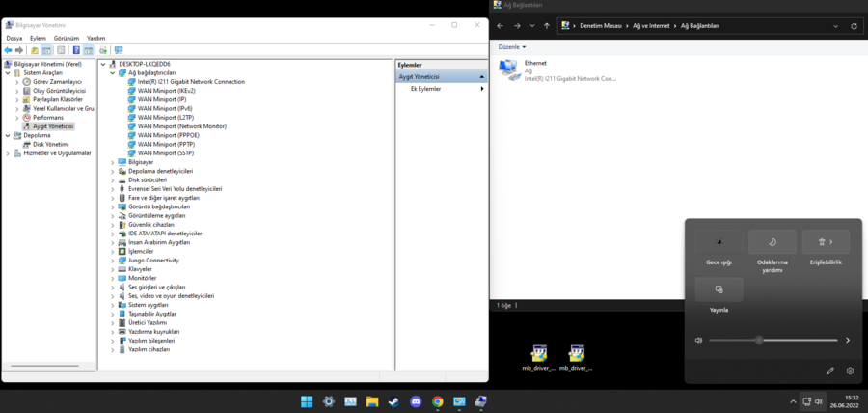This screenshot has height=413, width=868.
Task: Toggle Odaklanma yardımı focus assist
Action: (x=773, y=242)
